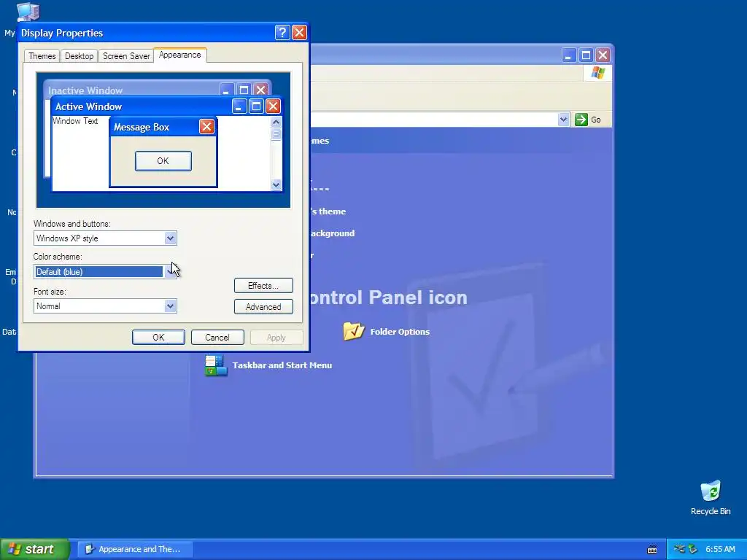Click the Default (blue) scheme field
747x560 pixels.
pyautogui.click(x=99, y=272)
